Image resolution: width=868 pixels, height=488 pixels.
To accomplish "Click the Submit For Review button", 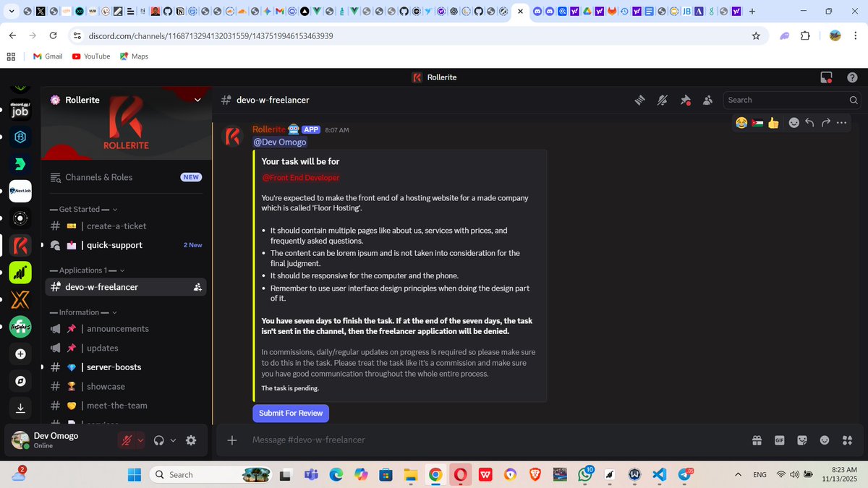I will 291,413.
